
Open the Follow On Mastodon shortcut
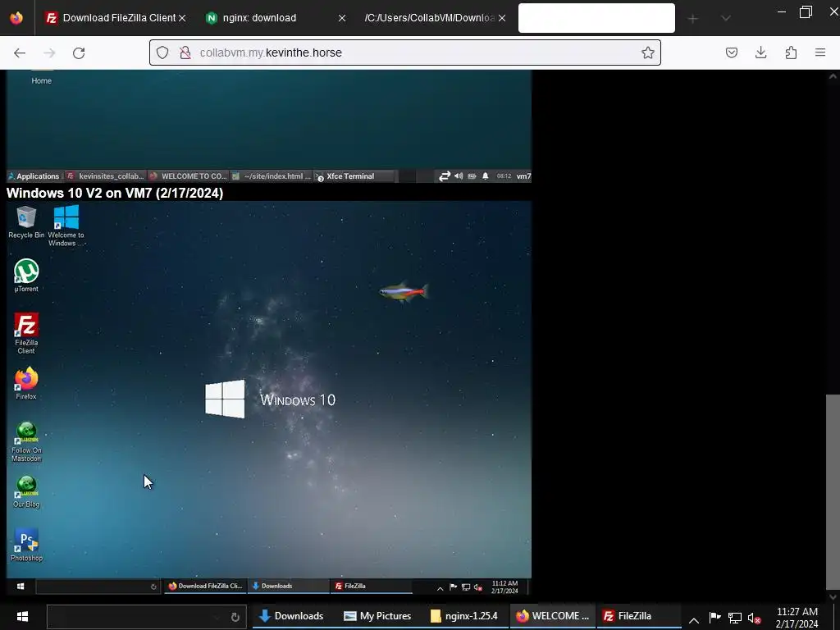tap(26, 442)
